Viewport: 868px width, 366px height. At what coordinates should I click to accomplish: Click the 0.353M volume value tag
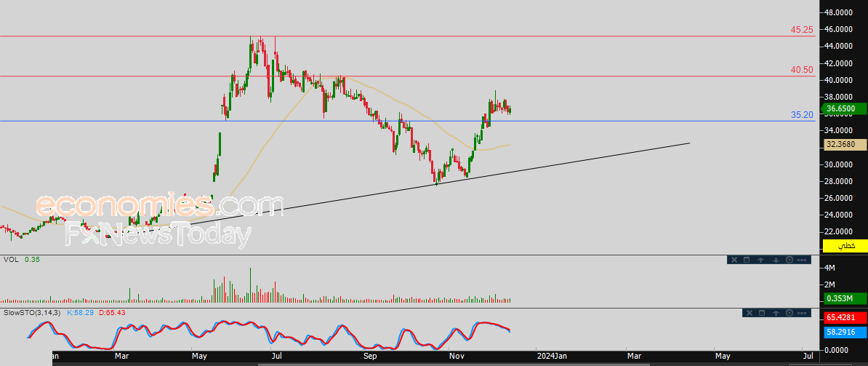pyautogui.click(x=845, y=298)
